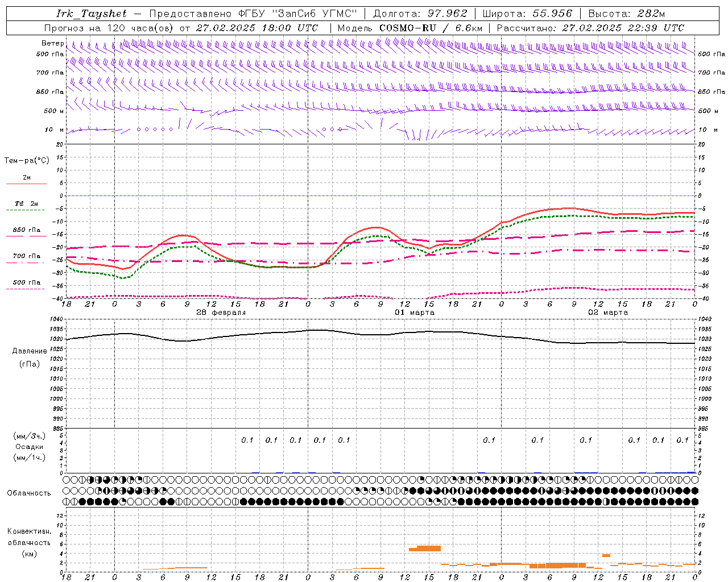Screen dimensions: 728x582
Task: Click the station name Irk_Tayshet
Action: (x=92, y=14)
